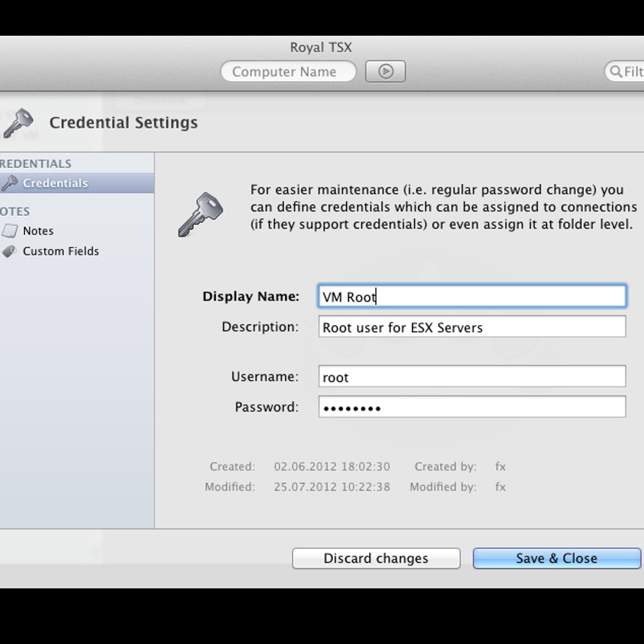This screenshot has height=644, width=644.
Task: Click the Username field containing root
Action: (472, 376)
